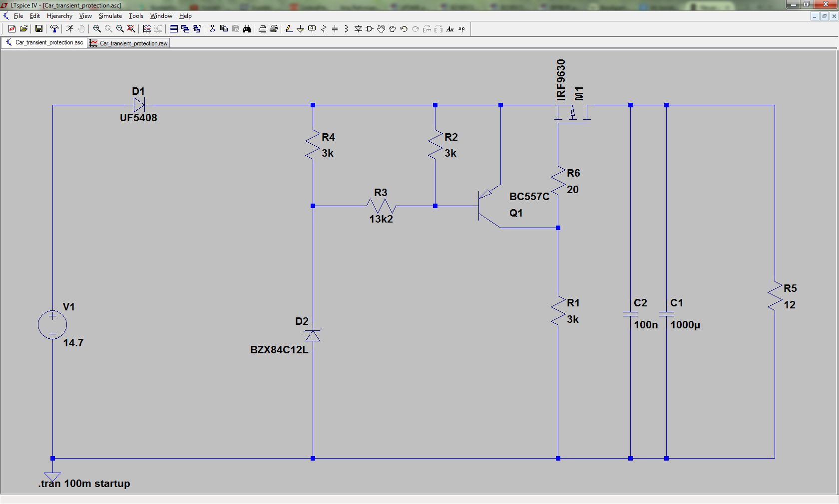Select the Drag hand tool

click(x=393, y=29)
